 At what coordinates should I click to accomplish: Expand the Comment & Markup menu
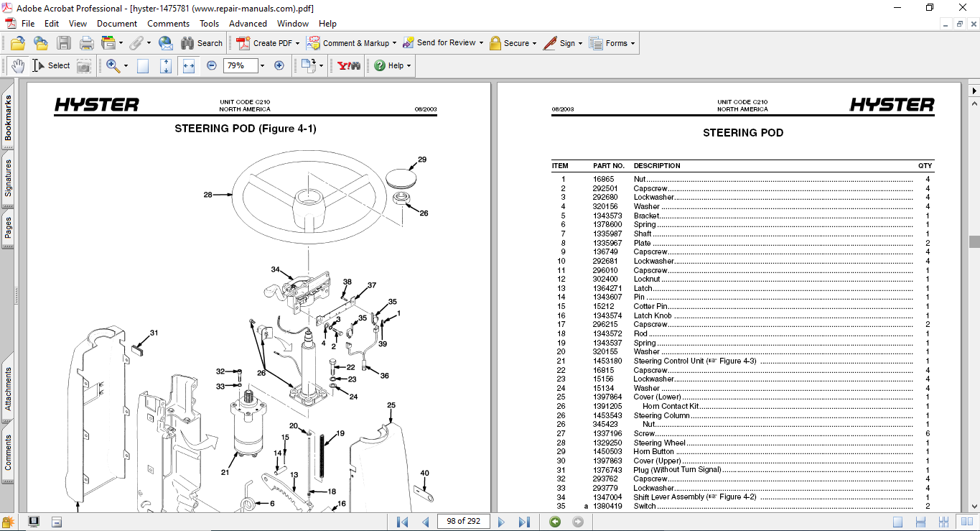[352, 43]
